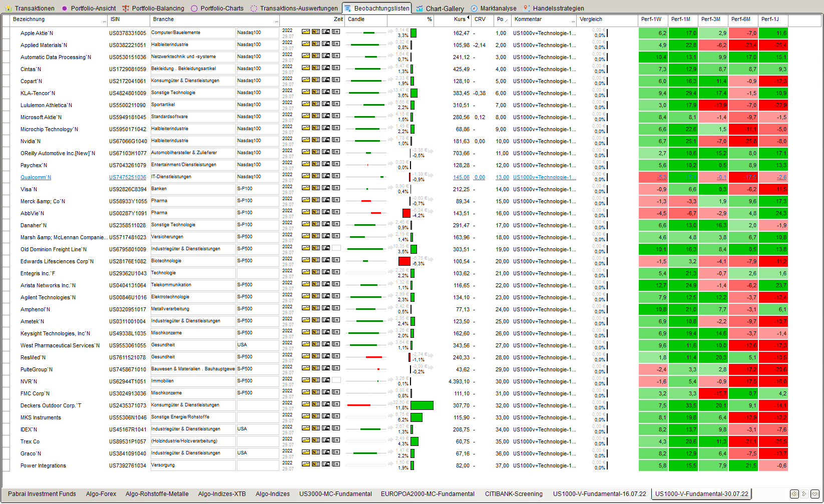Viewport: 824px width, 504px height.
Task: Click the EN note icon in the Trex Co row
Action: point(336,440)
